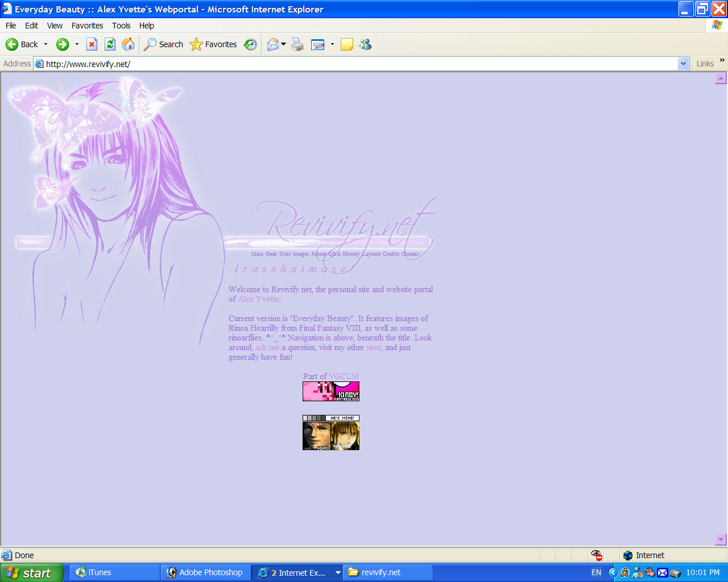
Task: Click the Images navigation link
Action: click(x=301, y=254)
